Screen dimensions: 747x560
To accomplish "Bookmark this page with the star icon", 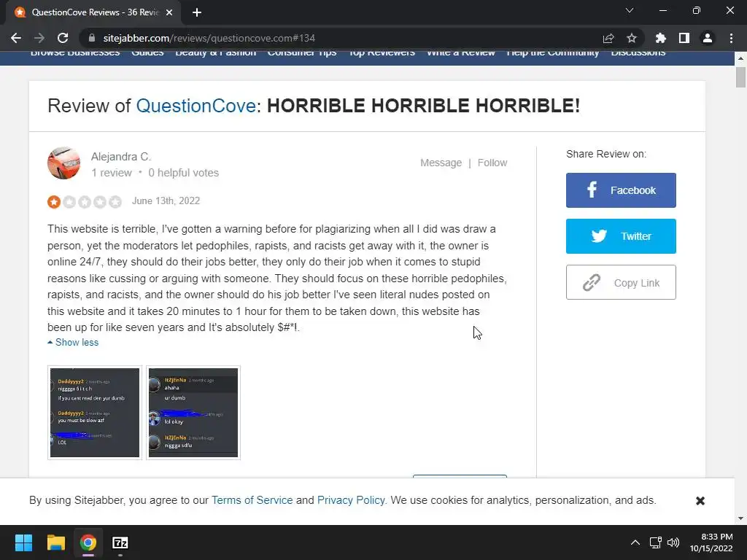I will point(632,38).
